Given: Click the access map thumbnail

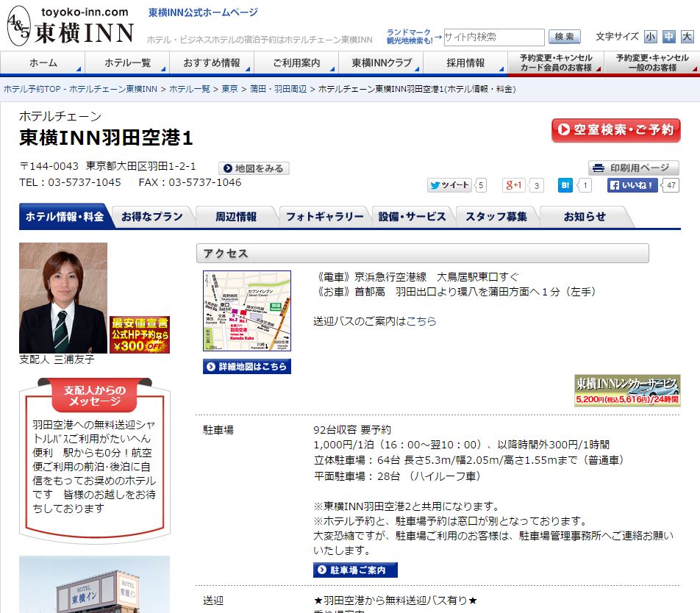Looking at the screenshot, I should (246, 311).
